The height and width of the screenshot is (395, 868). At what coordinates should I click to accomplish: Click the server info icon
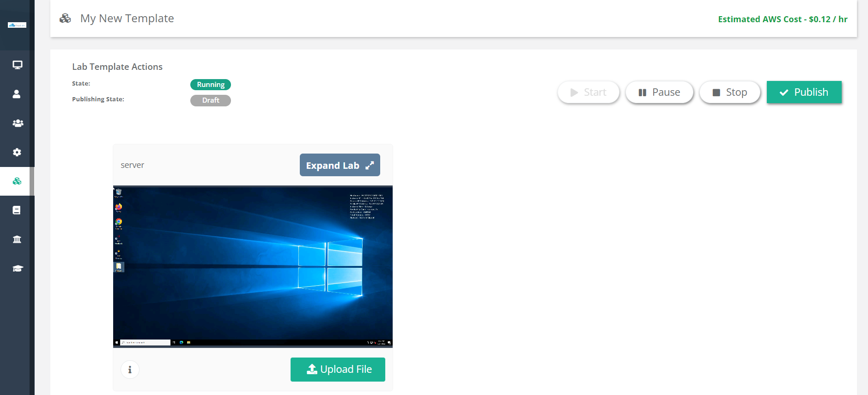click(130, 370)
